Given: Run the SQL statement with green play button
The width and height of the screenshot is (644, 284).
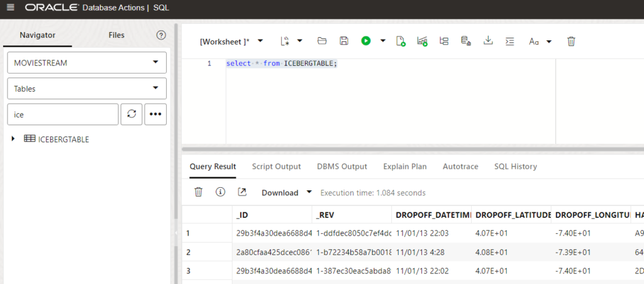Looking at the screenshot, I should (x=366, y=41).
